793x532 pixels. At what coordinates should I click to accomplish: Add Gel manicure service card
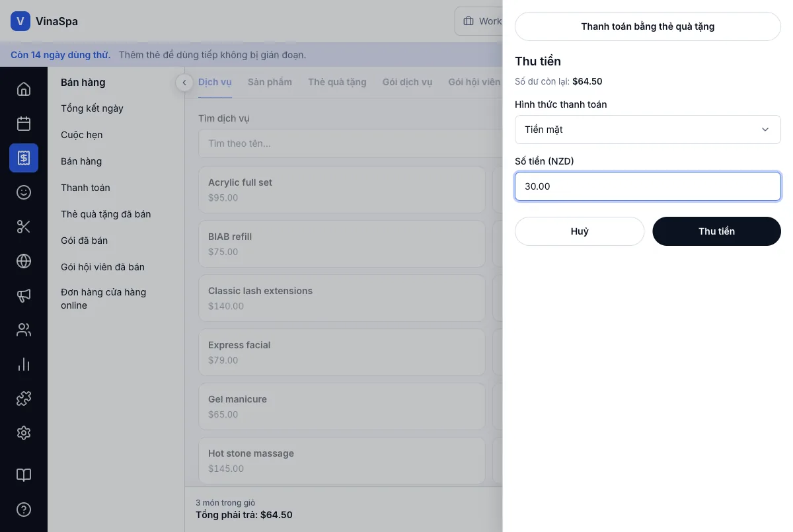click(x=342, y=406)
